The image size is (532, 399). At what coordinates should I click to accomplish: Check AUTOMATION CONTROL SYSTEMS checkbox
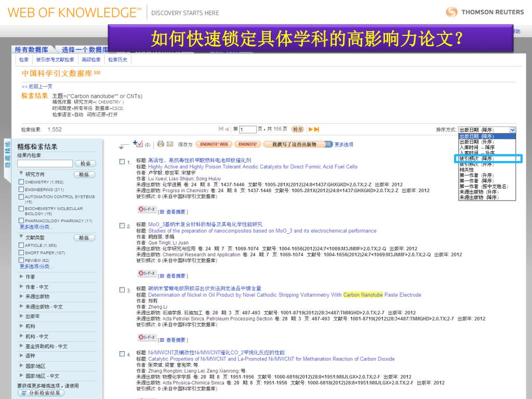pyautogui.click(x=21, y=197)
